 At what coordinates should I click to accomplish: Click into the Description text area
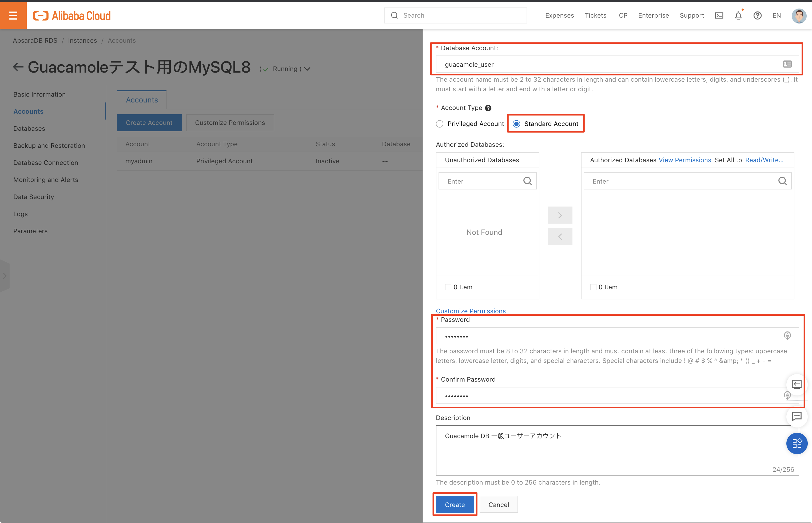coord(617,450)
